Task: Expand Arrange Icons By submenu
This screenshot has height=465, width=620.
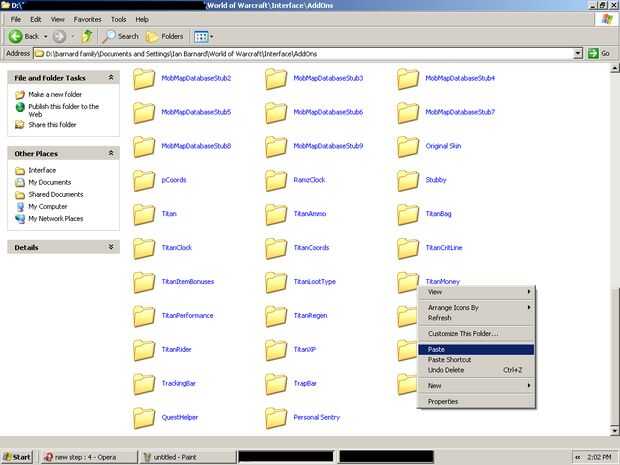Action: coord(476,308)
